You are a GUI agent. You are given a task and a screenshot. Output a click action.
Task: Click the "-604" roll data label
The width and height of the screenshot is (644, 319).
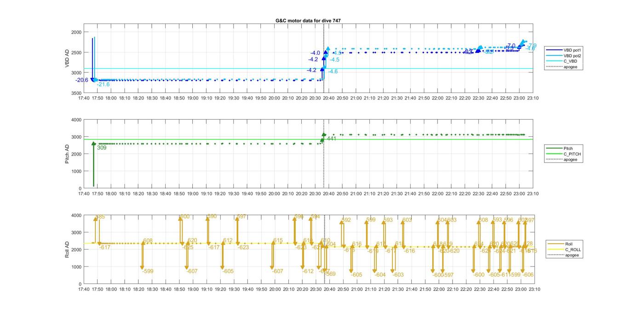pyautogui.click(x=380, y=275)
